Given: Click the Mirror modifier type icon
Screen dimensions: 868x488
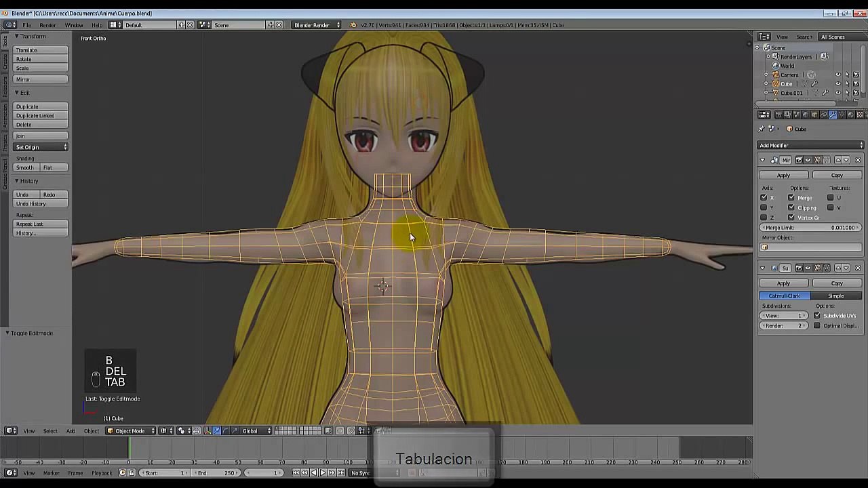Looking at the screenshot, I should 774,160.
